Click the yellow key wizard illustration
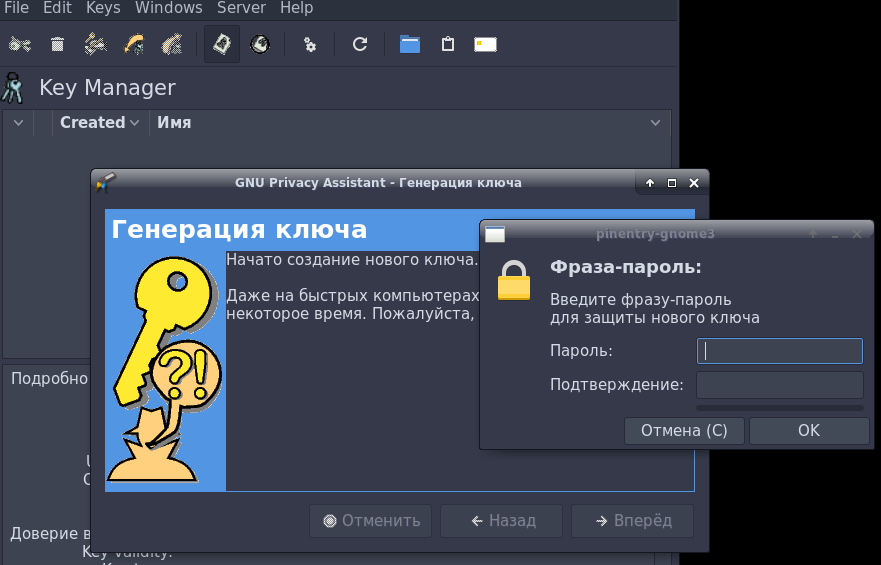This screenshot has height=565, width=881. tap(166, 371)
